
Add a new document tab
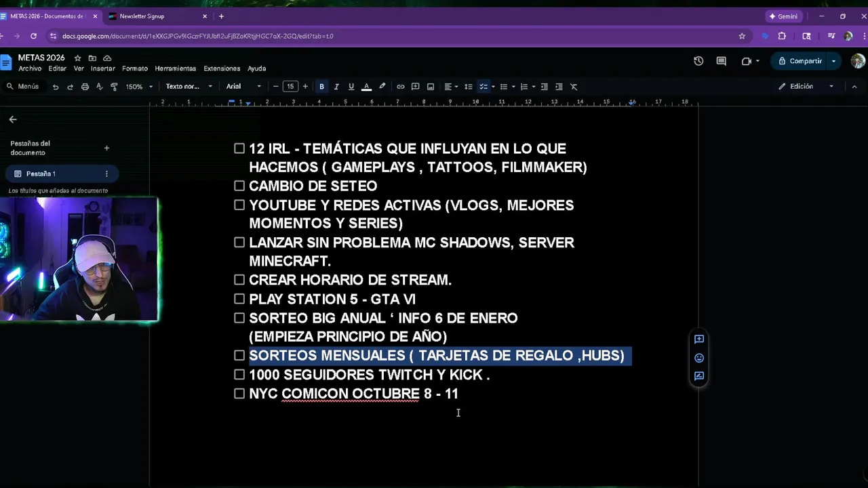click(x=106, y=148)
